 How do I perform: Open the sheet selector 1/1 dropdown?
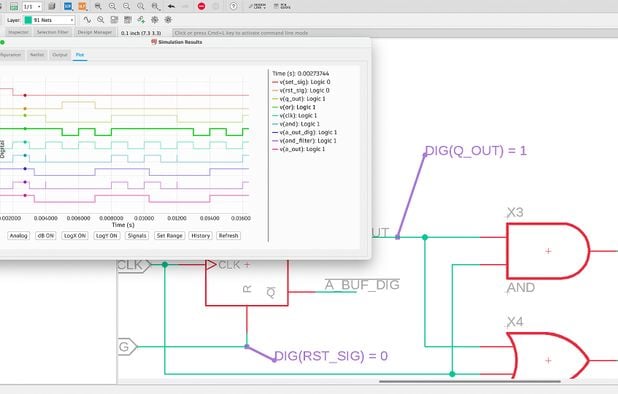pos(32,6)
